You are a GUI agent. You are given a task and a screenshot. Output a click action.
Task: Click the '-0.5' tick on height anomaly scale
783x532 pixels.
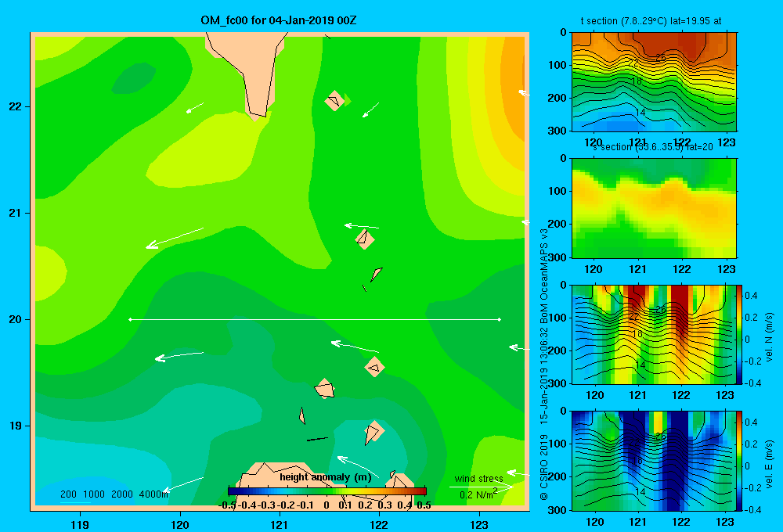tap(227, 505)
